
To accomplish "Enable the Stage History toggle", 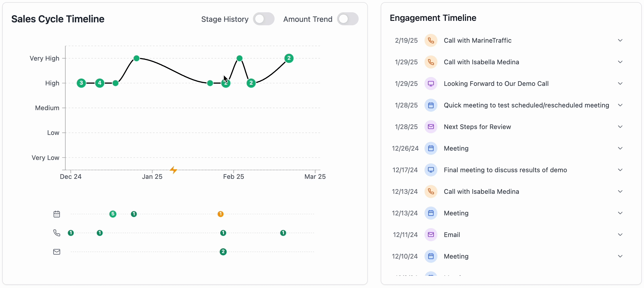I will pyautogui.click(x=264, y=19).
